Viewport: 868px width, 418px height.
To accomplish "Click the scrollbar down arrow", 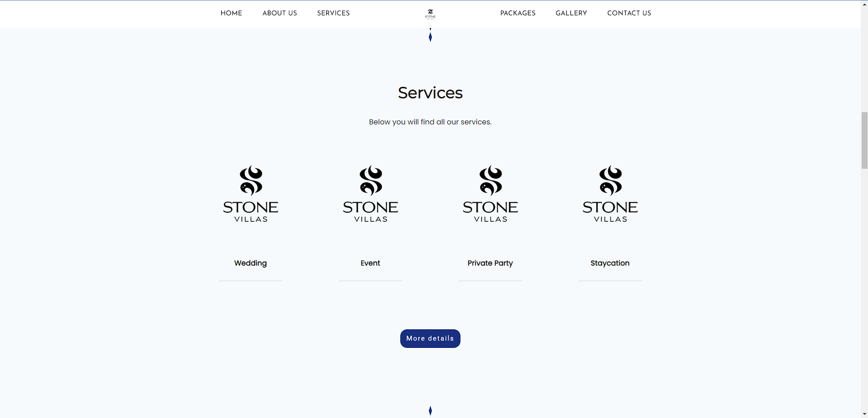I will pyautogui.click(x=864, y=414).
